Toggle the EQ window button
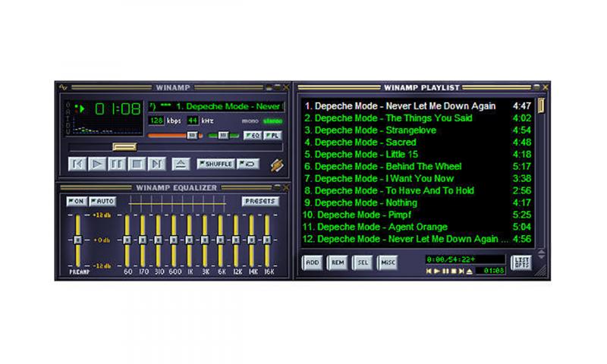This screenshot has width=607, height=364. click(253, 136)
